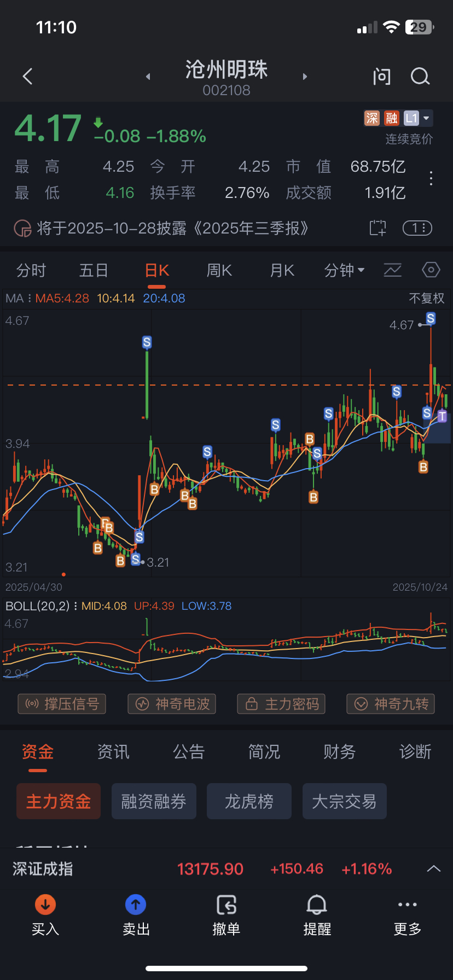Switch to next stock with small right triangle
The height and width of the screenshot is (980, 453).
(305, 77)
